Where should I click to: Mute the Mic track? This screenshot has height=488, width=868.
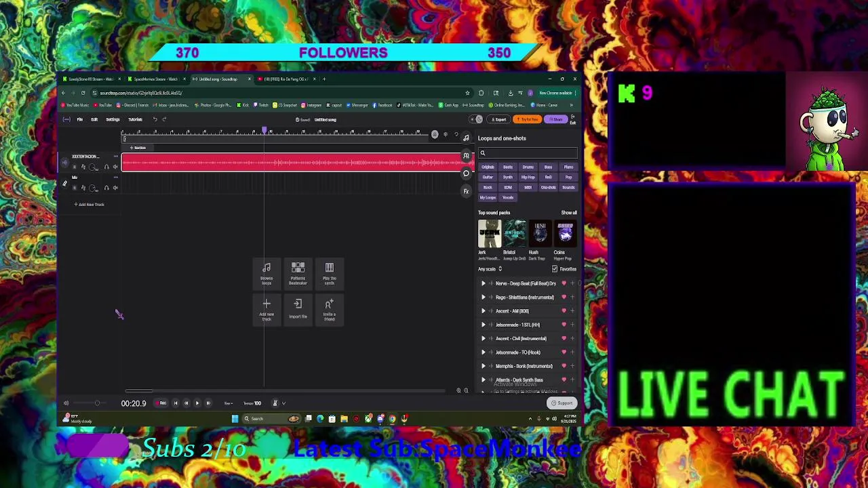point(115,188)
